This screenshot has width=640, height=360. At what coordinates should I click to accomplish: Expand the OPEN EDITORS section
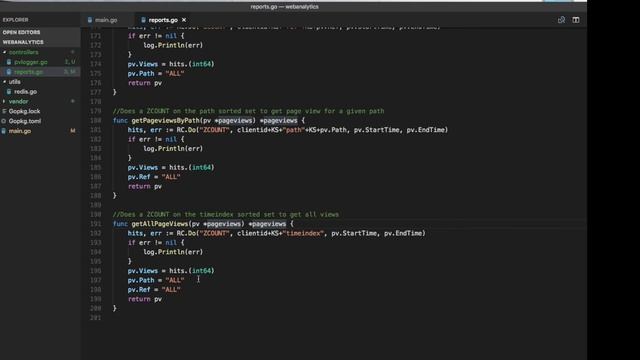[x=40, y=32]
